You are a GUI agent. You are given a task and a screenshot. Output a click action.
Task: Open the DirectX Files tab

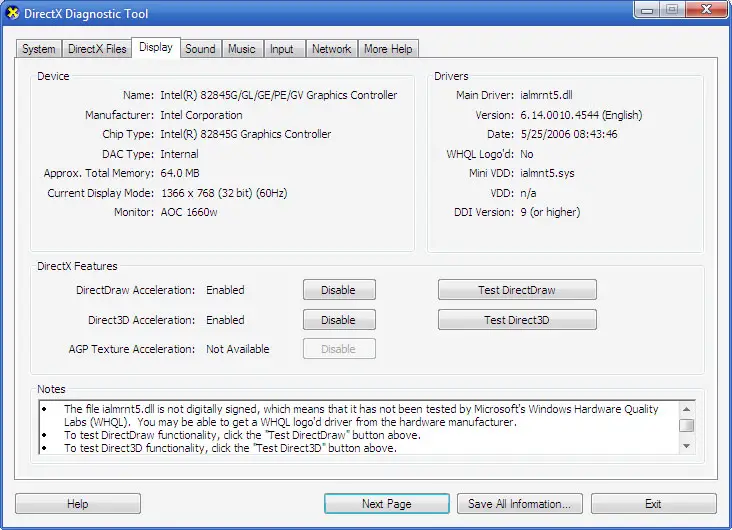pyautogui.click(x=97, y=49)
